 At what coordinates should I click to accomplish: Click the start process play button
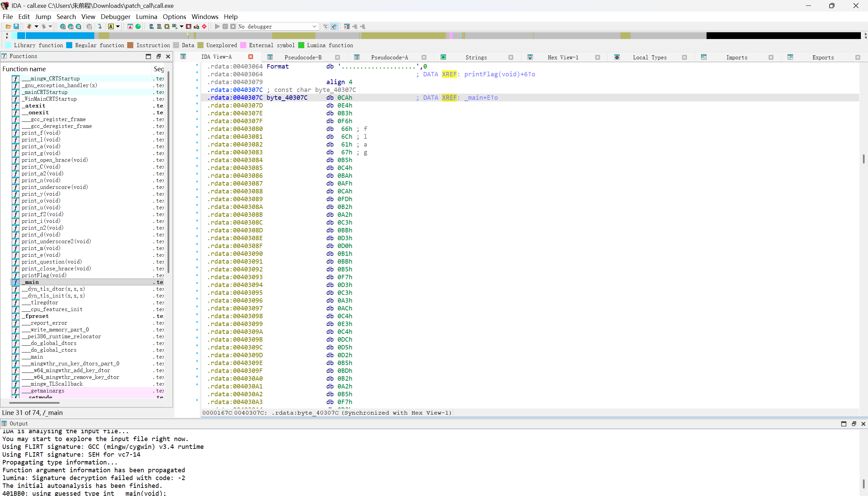(217, 26)
